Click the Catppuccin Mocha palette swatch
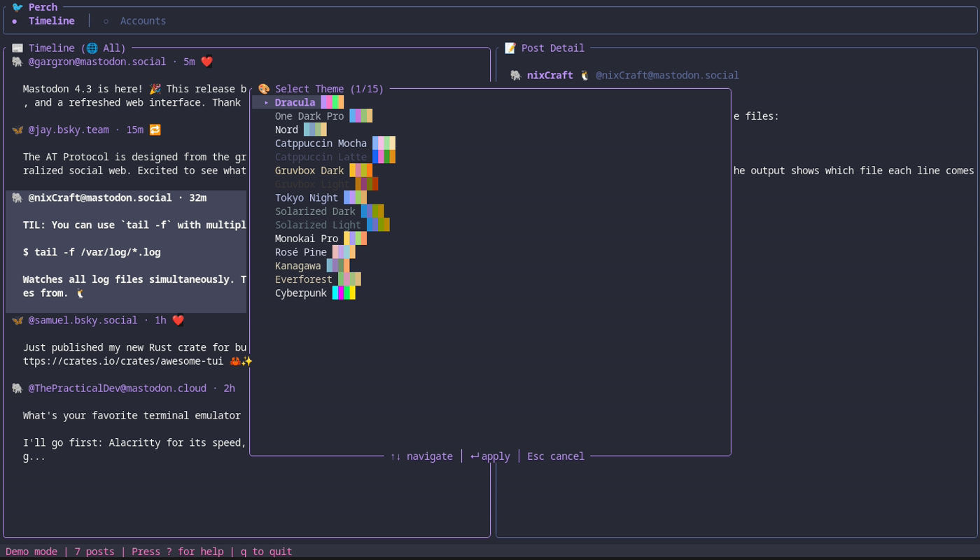The image size is (980, 560). pyautogui.click(x=384, y=143)
